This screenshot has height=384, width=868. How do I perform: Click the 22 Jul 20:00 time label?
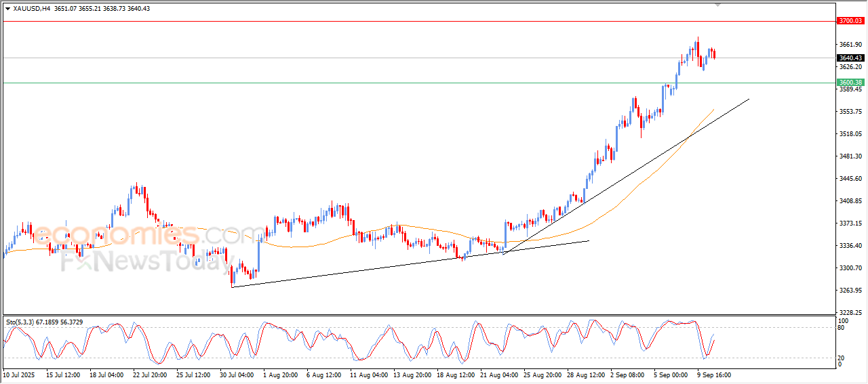[x=150, y=374]
